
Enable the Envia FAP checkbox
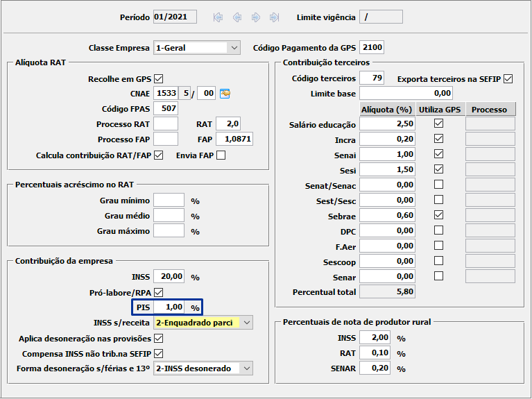[221, 155]
